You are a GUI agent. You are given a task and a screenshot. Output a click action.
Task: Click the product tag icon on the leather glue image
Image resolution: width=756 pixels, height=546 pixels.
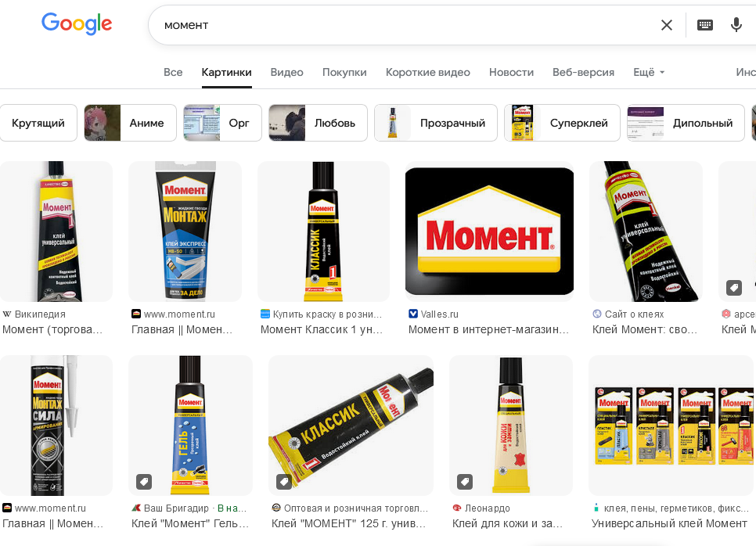464,481
